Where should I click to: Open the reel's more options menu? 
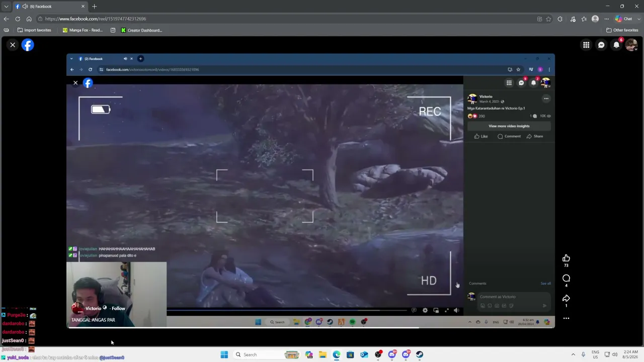pos(566,318)
